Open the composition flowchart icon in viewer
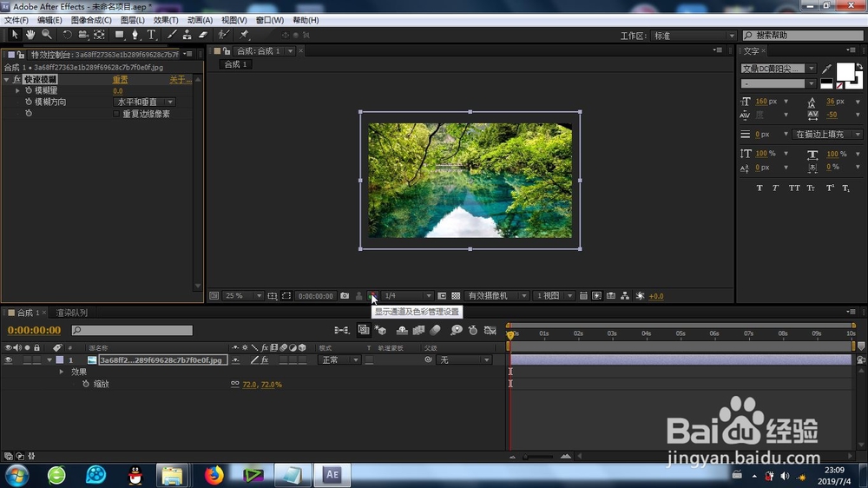 click(625, 296)
